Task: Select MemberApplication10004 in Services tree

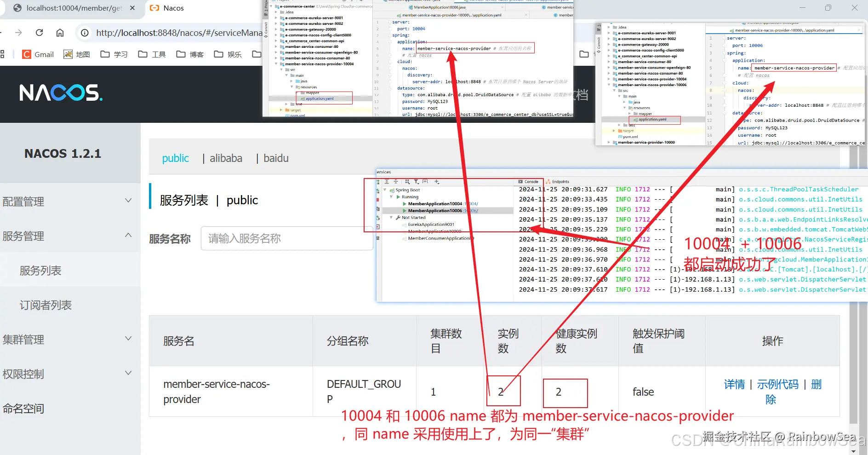Action: point(435,204)
